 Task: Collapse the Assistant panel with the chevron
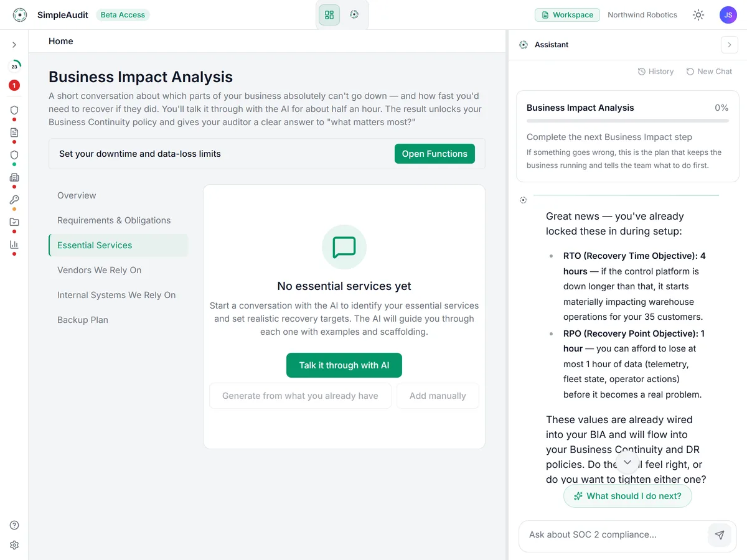point(730,45)
